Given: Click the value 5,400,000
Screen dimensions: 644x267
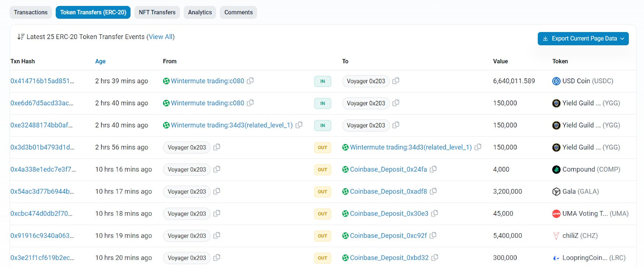Looking at the screenshot, I should click(508, 236).
